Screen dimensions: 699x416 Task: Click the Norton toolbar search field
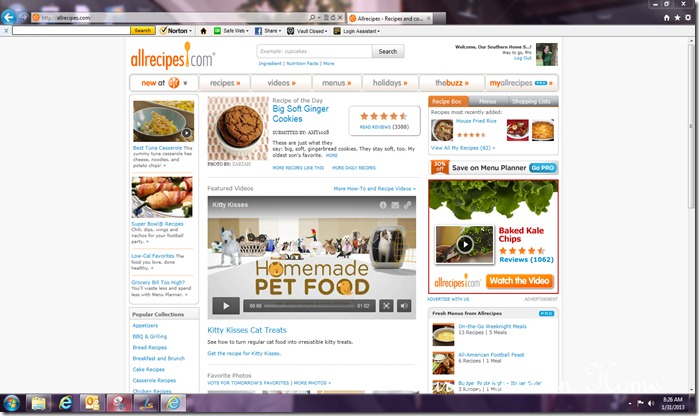click(71, 31)
